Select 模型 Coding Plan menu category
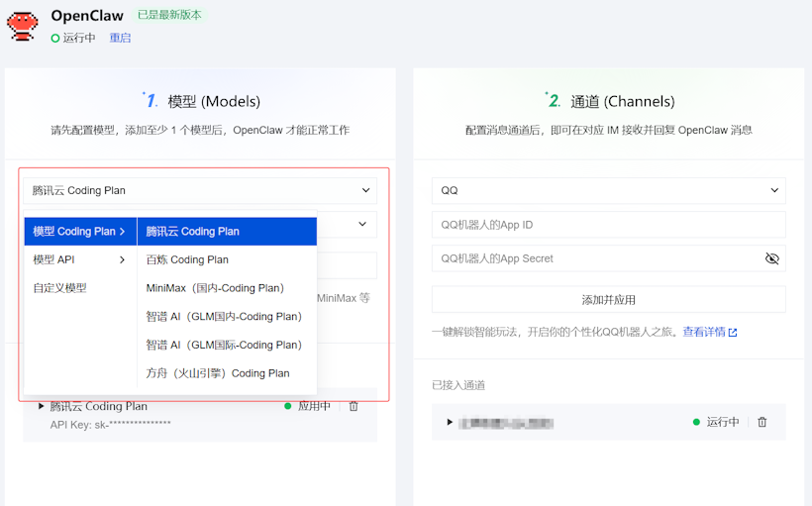 tap(80, 232)
